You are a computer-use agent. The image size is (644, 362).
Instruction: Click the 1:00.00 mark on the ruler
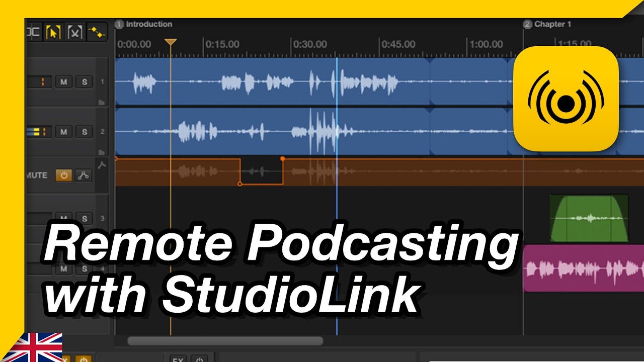(486, 44)
